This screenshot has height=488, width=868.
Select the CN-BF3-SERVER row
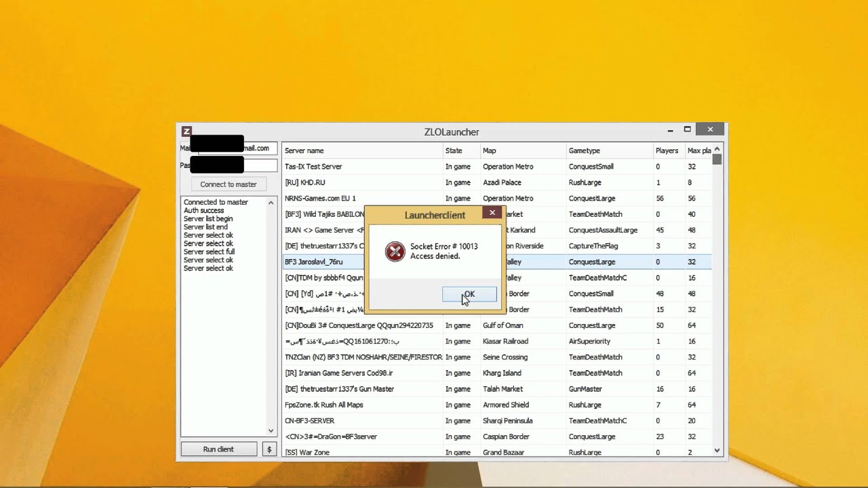(497, 421)
